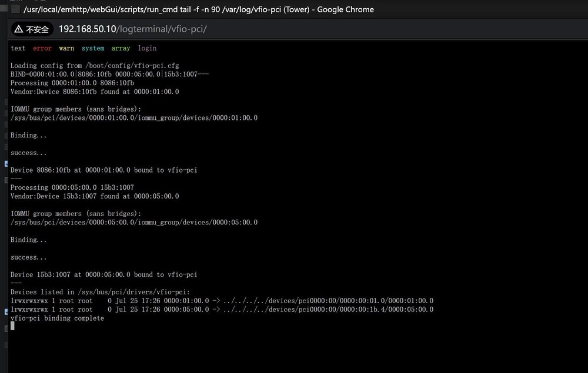Image resolution: width=588 pixels, height=373 pixels.
Task: Select the 'system' log filter label
Action: tap(93, 48)
